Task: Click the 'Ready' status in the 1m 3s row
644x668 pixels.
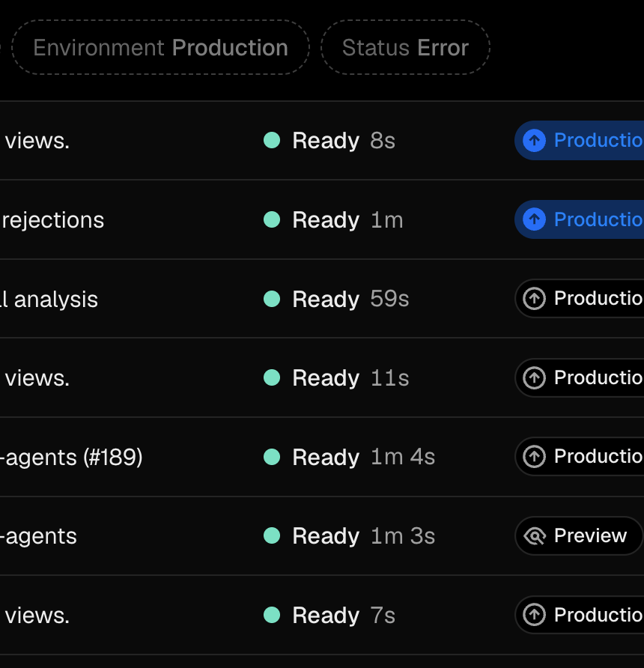Action: 326,536
